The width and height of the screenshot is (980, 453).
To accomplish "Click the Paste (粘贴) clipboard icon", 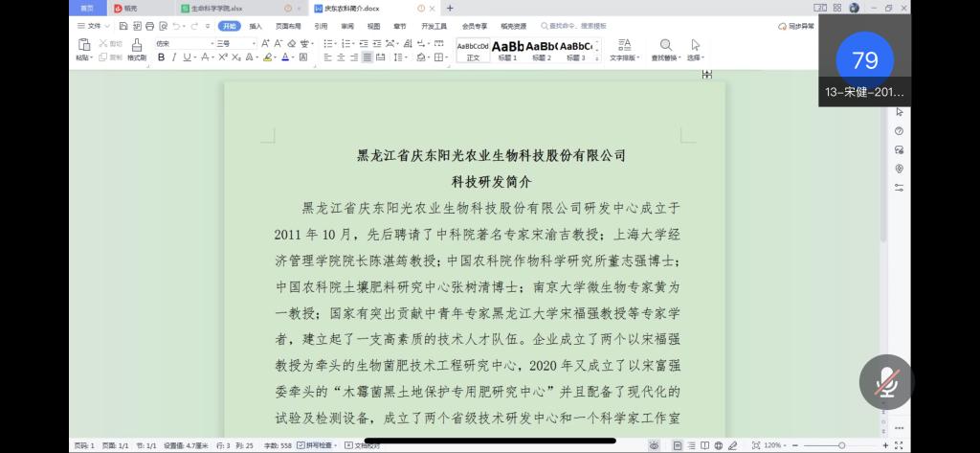I will click(83, 50).
